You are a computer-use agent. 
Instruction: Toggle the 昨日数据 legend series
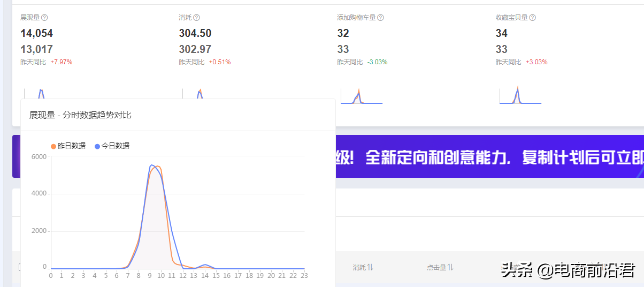click(68, 146)
